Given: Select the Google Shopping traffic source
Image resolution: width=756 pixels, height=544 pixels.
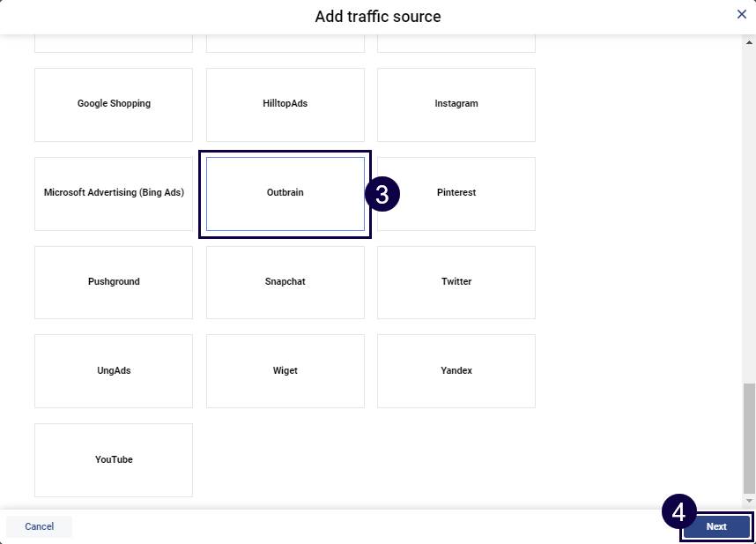Looking at the screenshot, I should pyautogui.click(x=114, y=104).
